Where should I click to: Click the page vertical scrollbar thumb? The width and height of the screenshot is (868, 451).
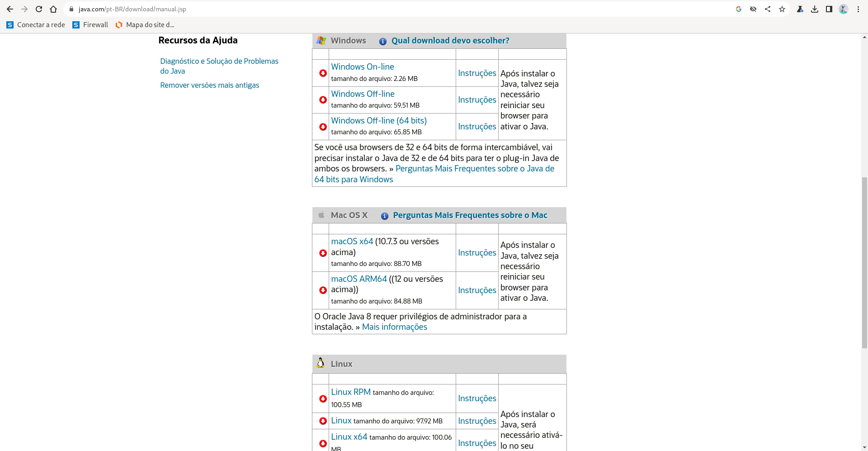click(x=864, y=262)
